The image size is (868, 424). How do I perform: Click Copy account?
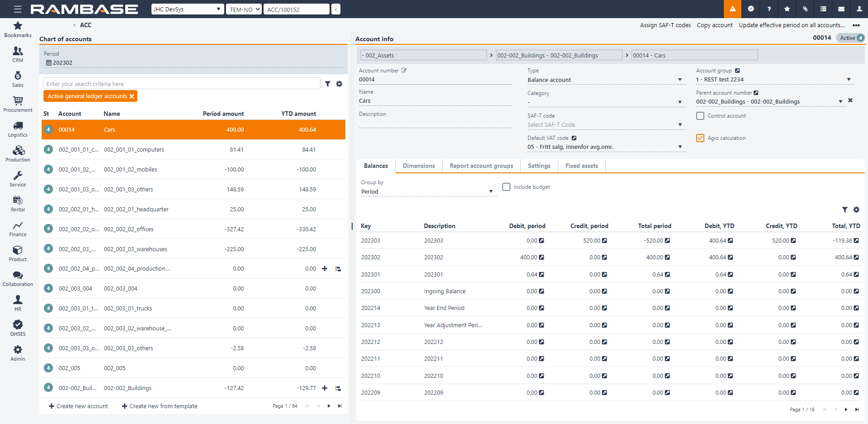click(x=715, y=25)
